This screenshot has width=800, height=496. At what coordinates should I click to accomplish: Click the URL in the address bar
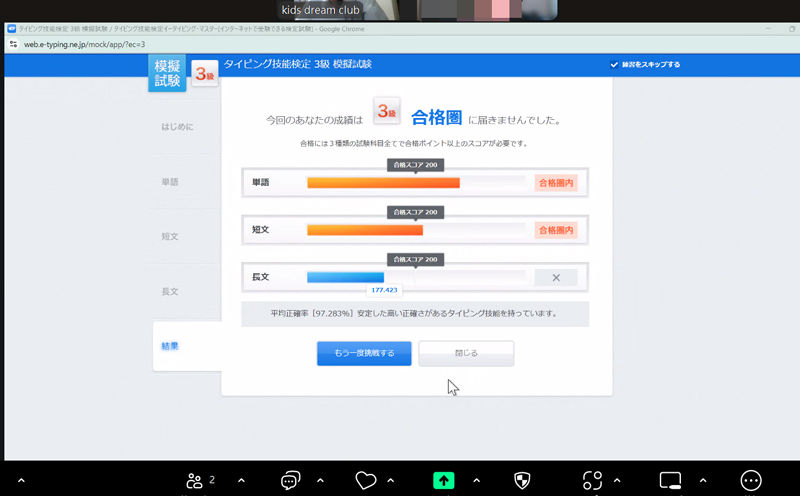pos(85,45)
